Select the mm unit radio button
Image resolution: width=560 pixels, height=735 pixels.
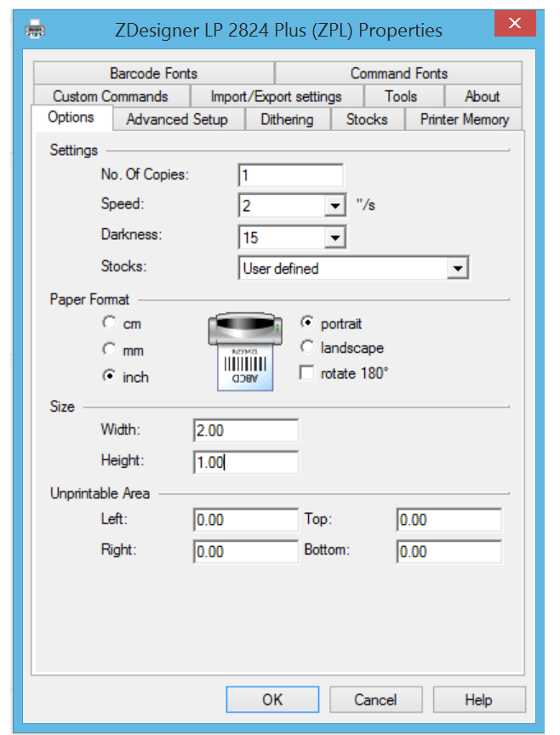tap(109, 350)
